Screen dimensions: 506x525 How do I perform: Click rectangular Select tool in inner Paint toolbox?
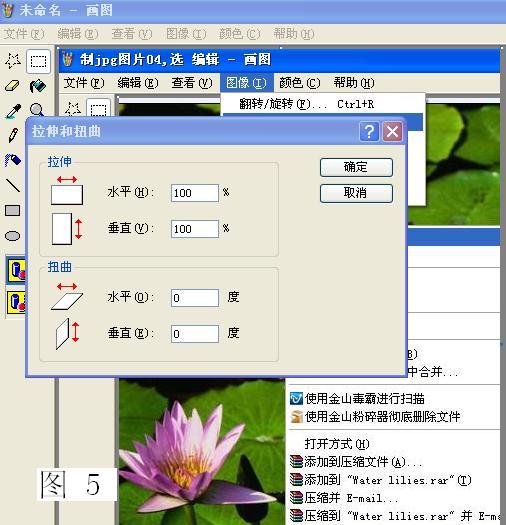tap(98, 108)
